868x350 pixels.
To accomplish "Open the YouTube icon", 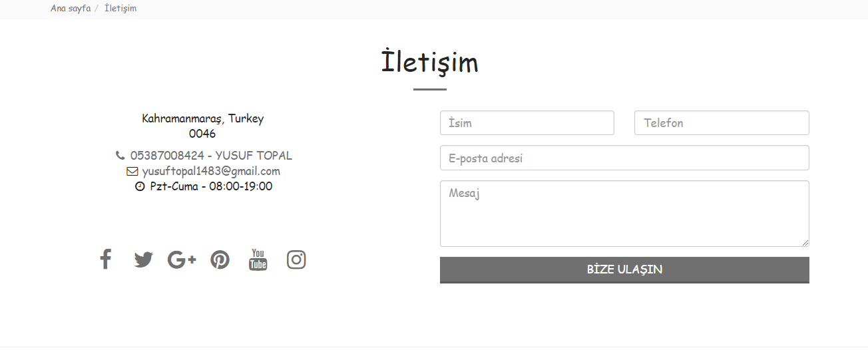I will point(258,260).
